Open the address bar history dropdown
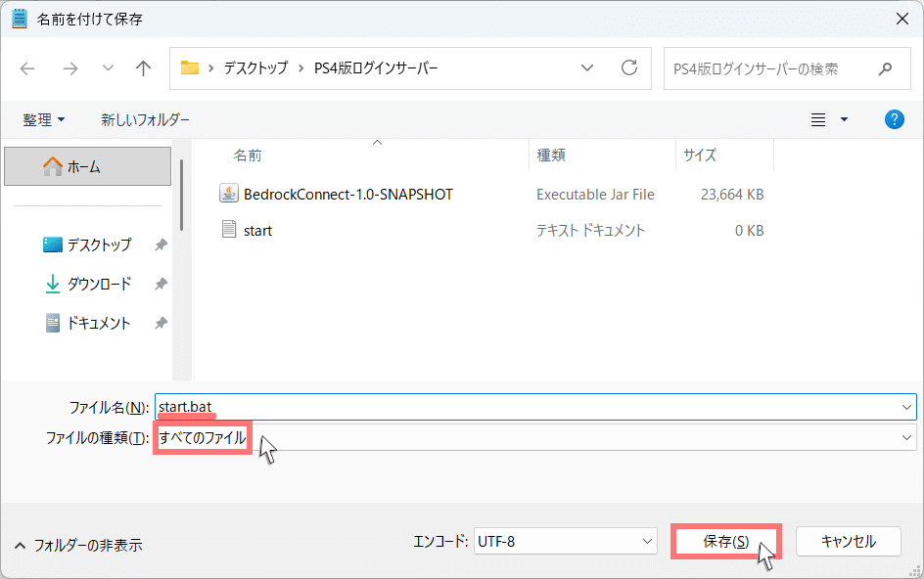This screenshot has width=924, height=579. point(587,68)
